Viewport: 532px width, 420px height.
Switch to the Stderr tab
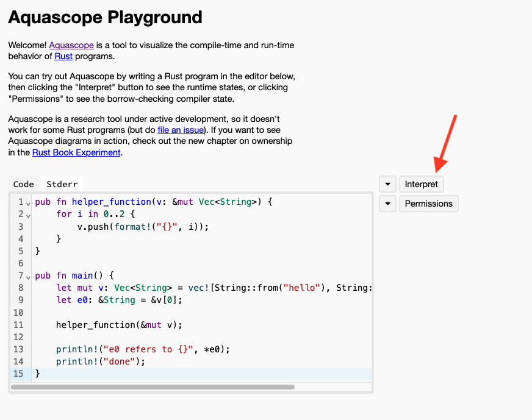tap(62, 184)
